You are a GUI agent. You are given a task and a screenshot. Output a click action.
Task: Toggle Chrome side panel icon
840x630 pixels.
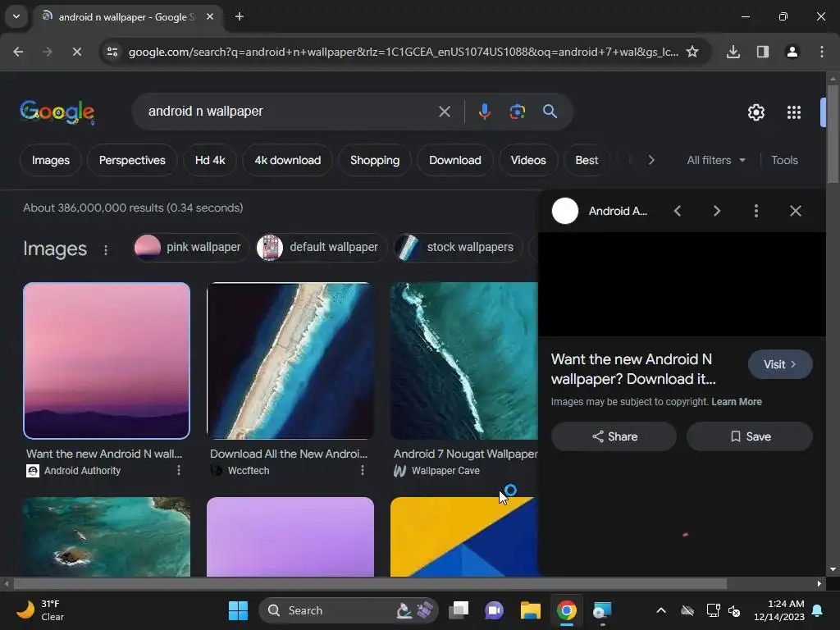tap(762, 52)
